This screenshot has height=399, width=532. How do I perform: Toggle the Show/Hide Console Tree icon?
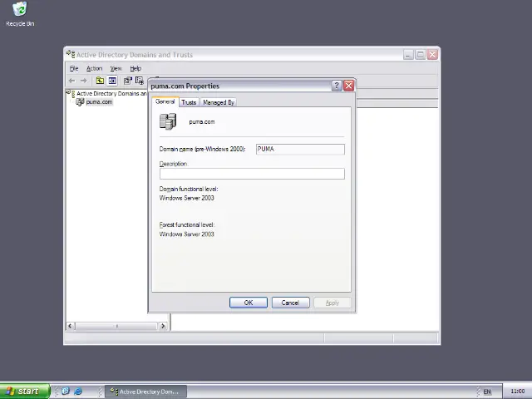pyautogui.click(x=112, y=81)
